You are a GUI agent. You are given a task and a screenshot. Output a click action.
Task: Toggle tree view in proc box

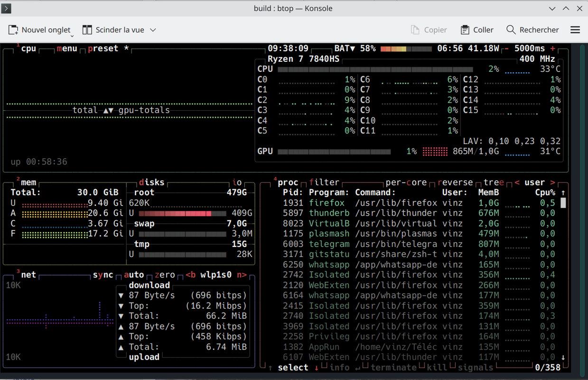[x=494, y=182]
